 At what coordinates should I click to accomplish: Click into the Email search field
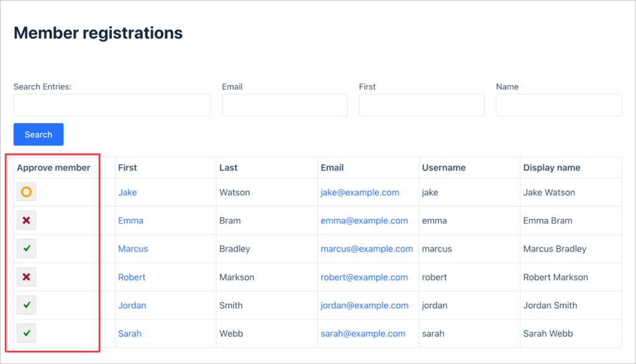[x=284, y=105]
